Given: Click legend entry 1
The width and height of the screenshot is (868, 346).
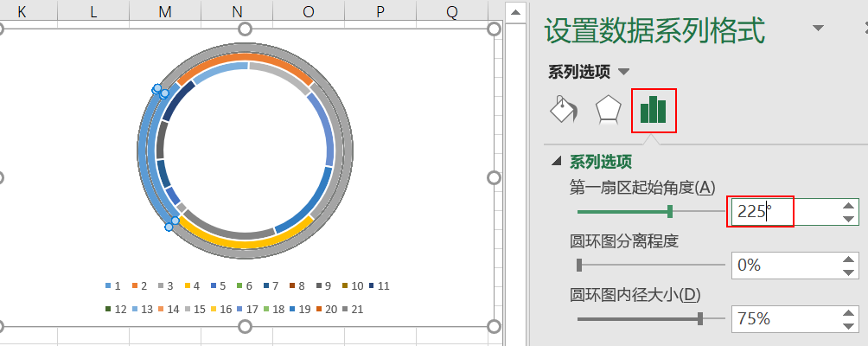Looking at the screenshot, I should tap(113, 285).
